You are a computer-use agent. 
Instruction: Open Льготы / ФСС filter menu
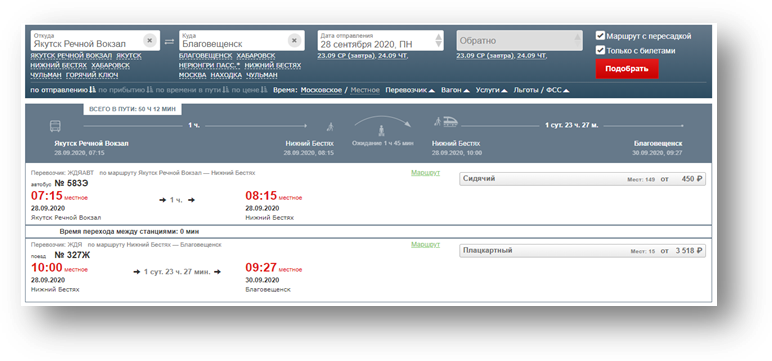point(542,90)
